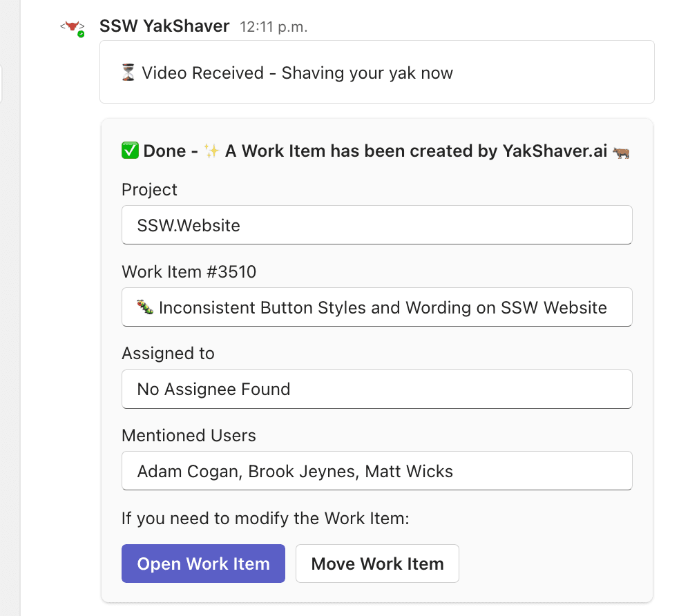The height and width of the screenshot is (616, 699).
Task: Click the SSW.Website project field
Action: click(376, 225)
